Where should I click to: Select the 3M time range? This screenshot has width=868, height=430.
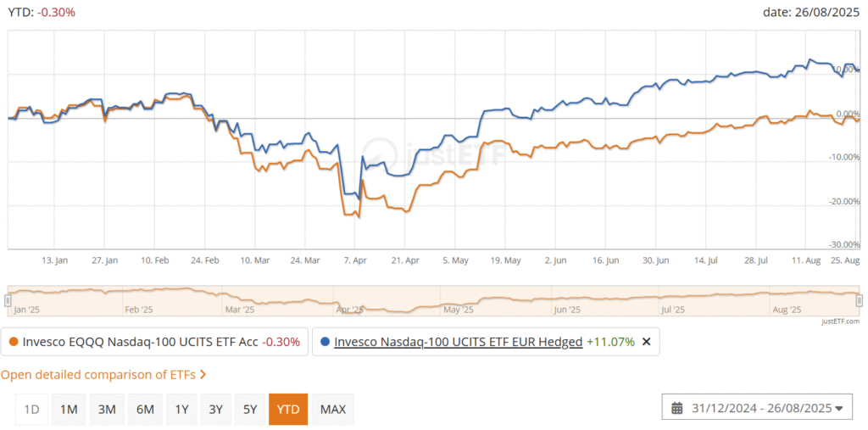pos(107,410)
